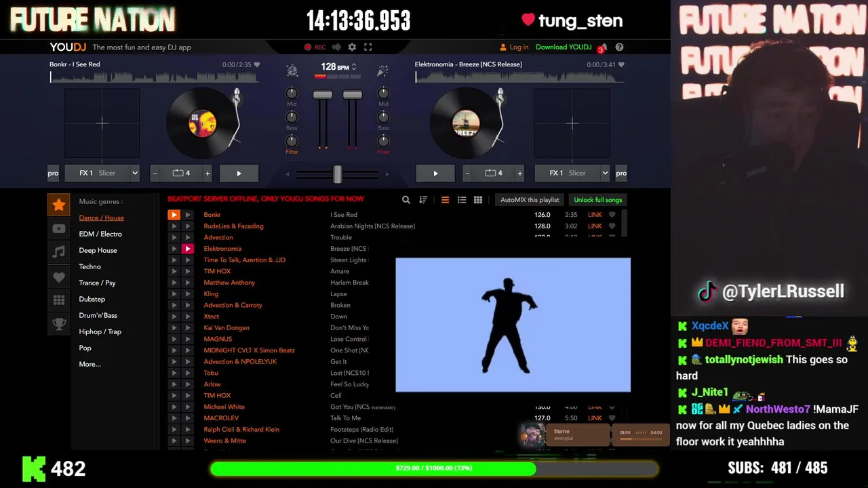Open the BPM stepper arrows next to 128
Viewport: 868px width, 488px height.
pyautogui.click(x=354, y=67)
